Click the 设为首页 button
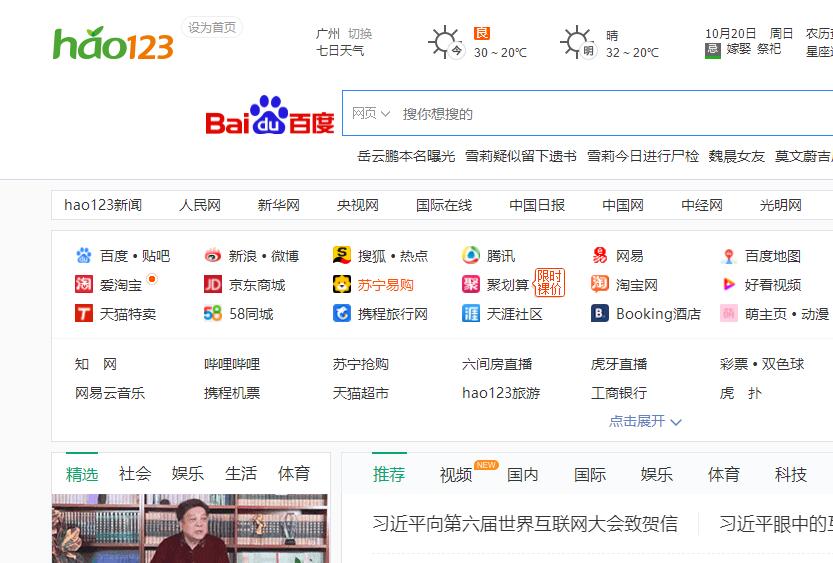 click(212, 27)
